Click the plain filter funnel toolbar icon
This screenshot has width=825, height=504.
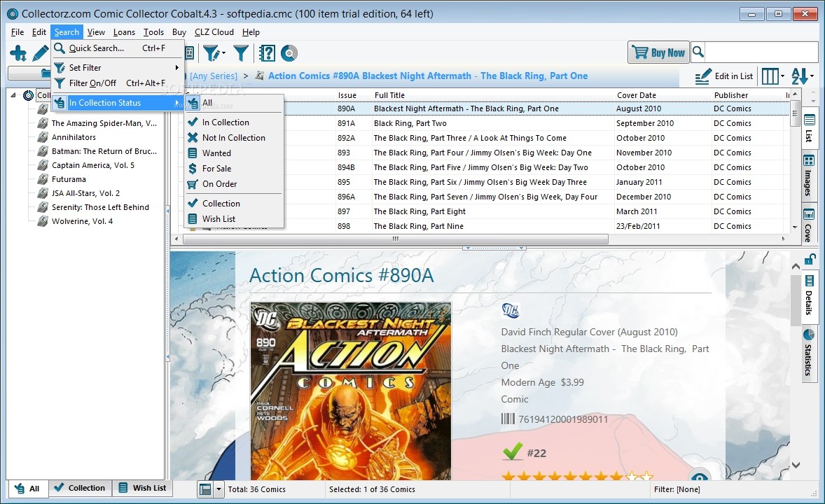(240, 53)
